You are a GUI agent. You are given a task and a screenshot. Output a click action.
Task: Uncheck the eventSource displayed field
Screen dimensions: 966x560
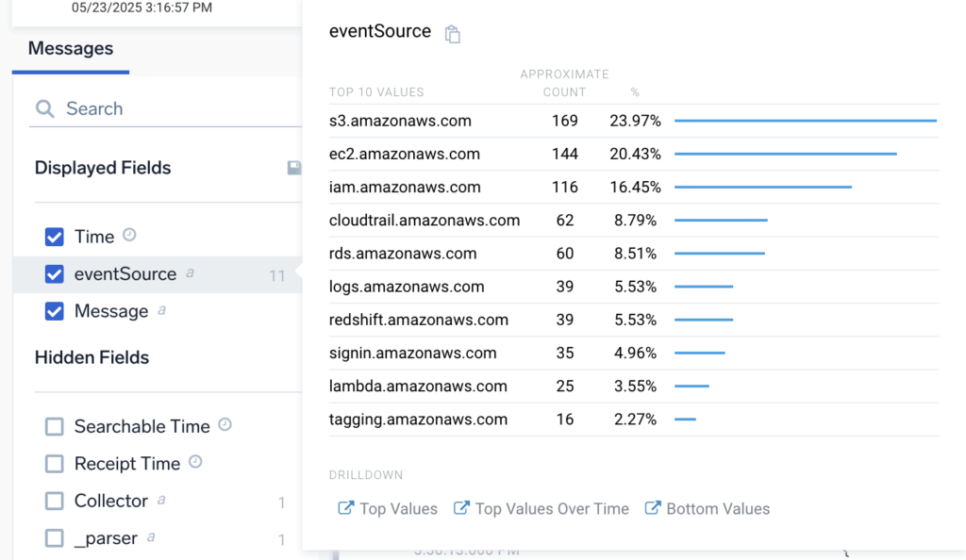coord(54,273)
